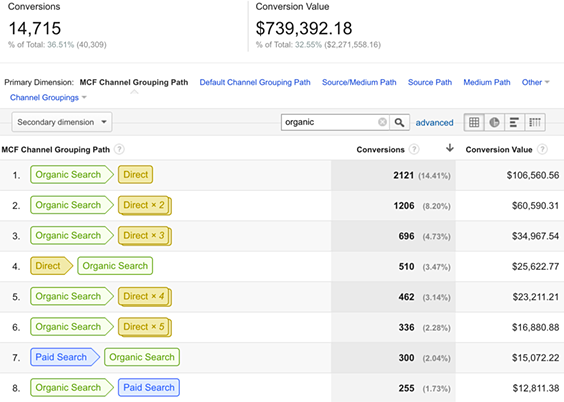The width and height of the screenshot is (564, 402).
Task: Focus the search field containing organic
Action: pyautogui.click(x=330, y=122)
